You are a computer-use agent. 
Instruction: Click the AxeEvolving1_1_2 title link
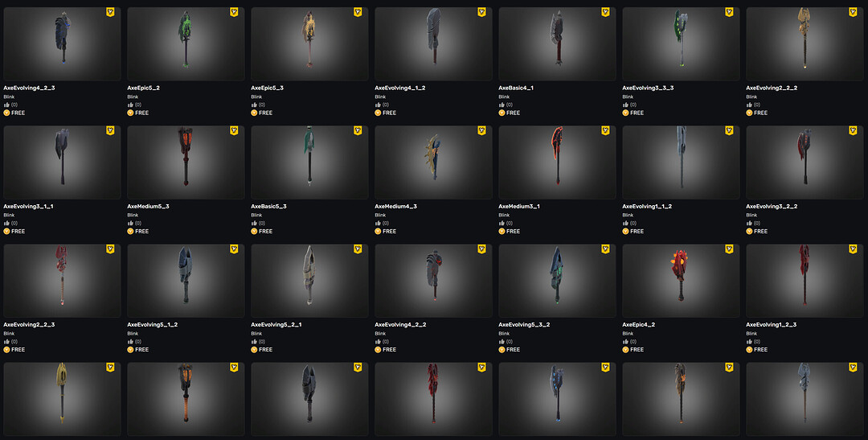click(646, 206)
